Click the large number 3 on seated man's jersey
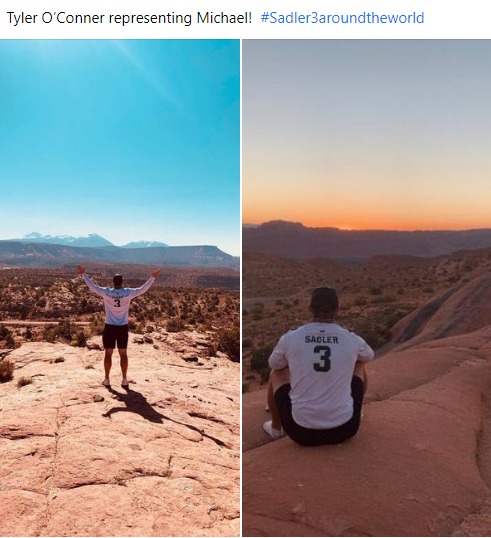491x538 pixels. click(x=323, y=359)
